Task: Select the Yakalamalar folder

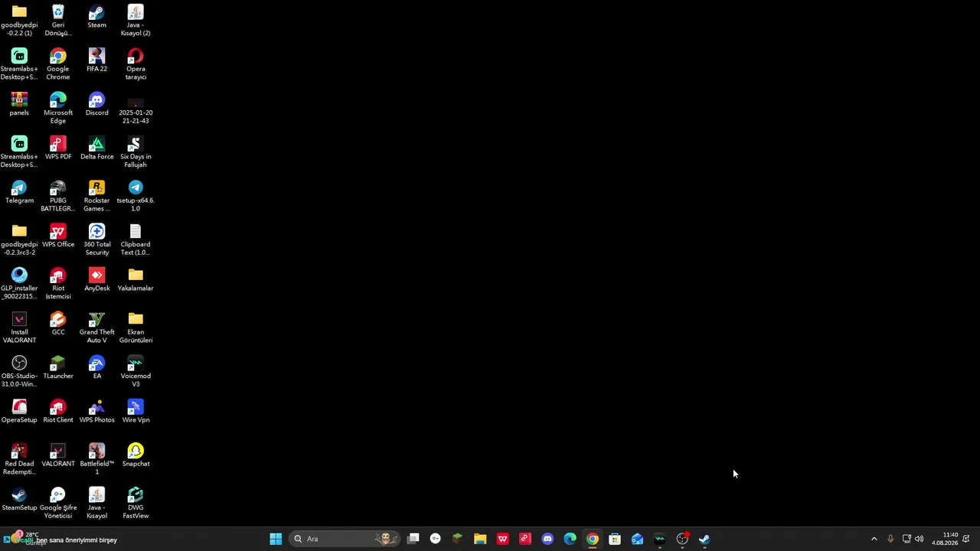Action: click(136, 279)
